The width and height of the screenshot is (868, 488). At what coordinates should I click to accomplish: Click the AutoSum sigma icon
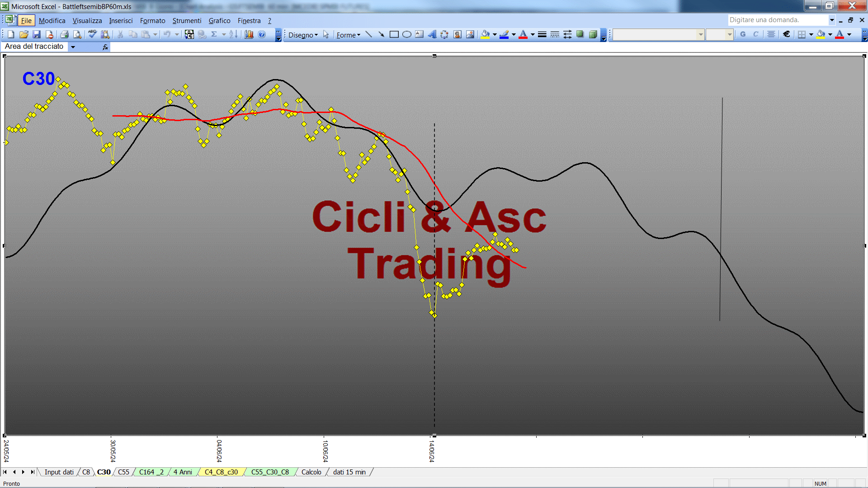coord(214,34)
